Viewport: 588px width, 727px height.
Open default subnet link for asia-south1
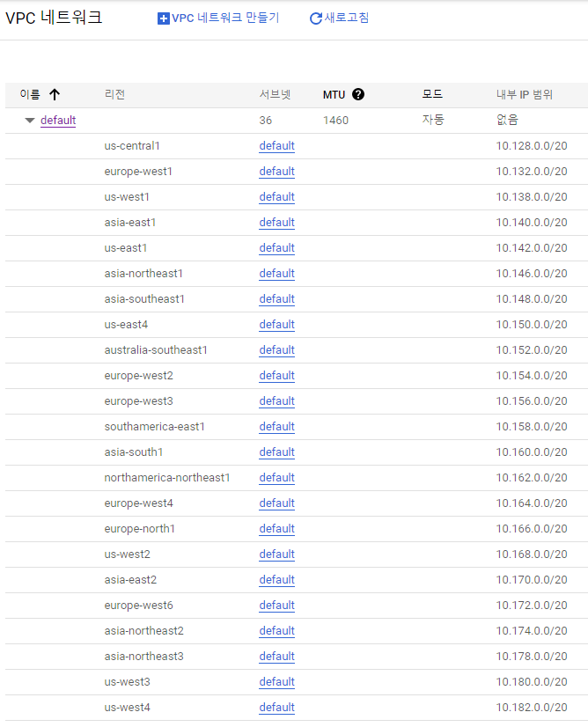pyautogui.click(x=277, y=452)
